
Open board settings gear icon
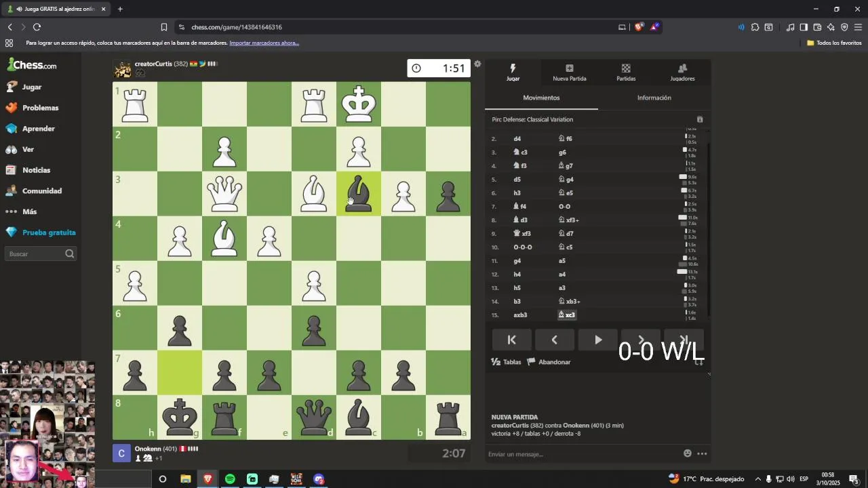477,64
